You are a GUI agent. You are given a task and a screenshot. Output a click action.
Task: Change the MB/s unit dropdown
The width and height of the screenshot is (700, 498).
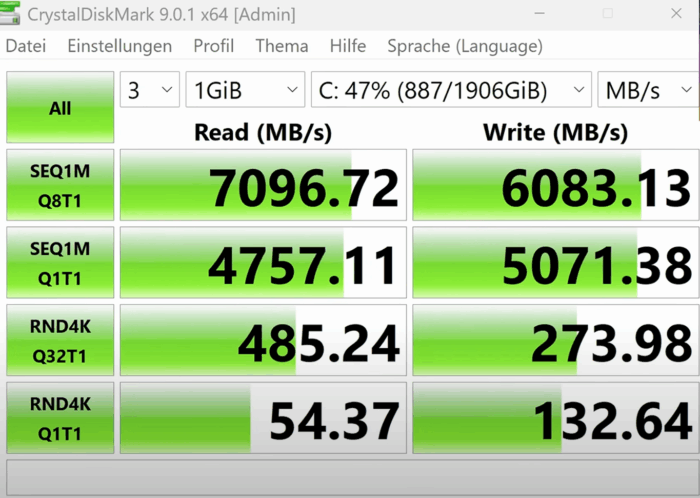point(645,91)
